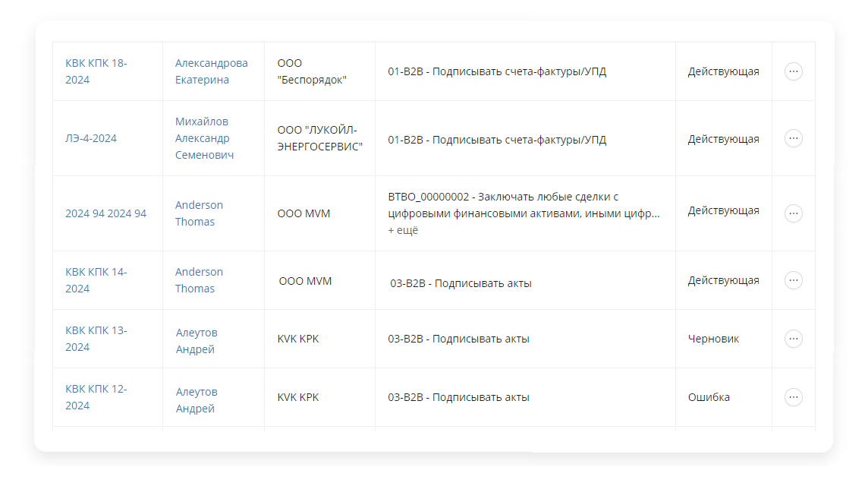Open the КВК КПК 13-2024 draft link
The height and width of the screenshot is (483, 868).
coord(96,339)
